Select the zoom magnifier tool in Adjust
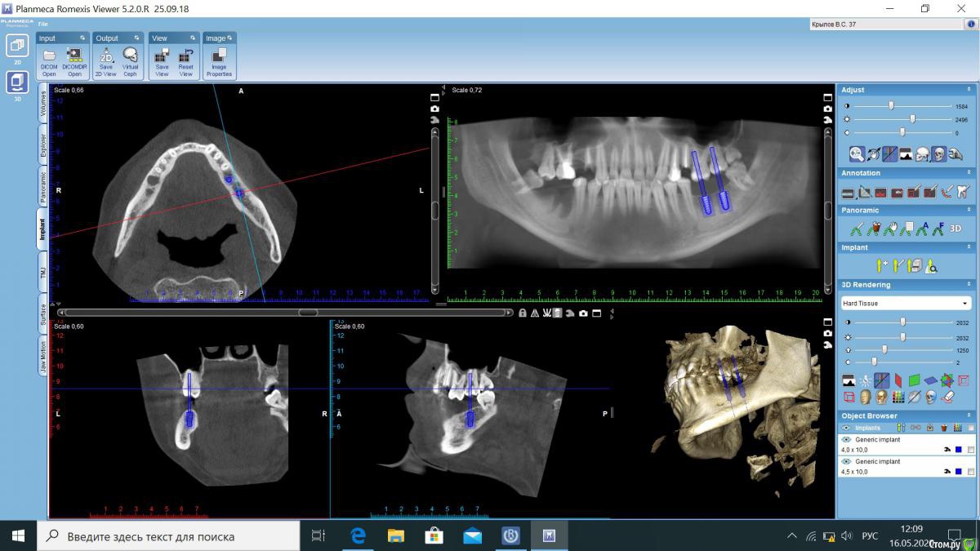Viewport: 980px width, 551px height. click(856, 153)
